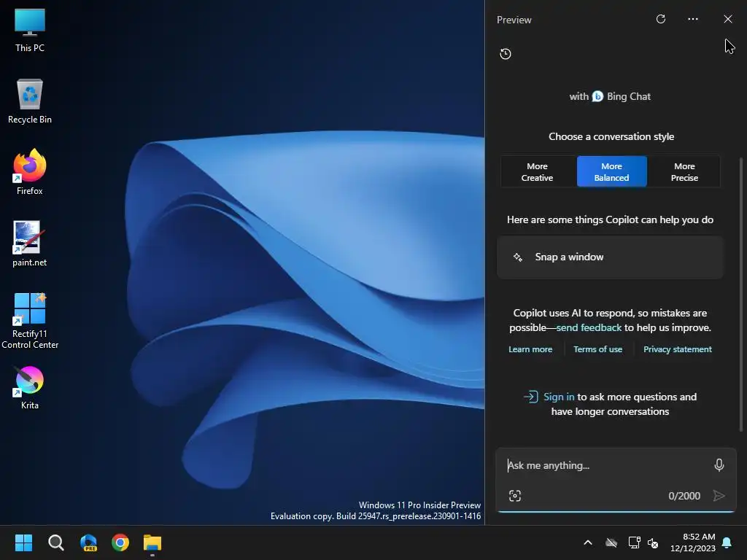
Task: Open the Copilot Preview taskbar icon
Action: click(x=88, y=542)
